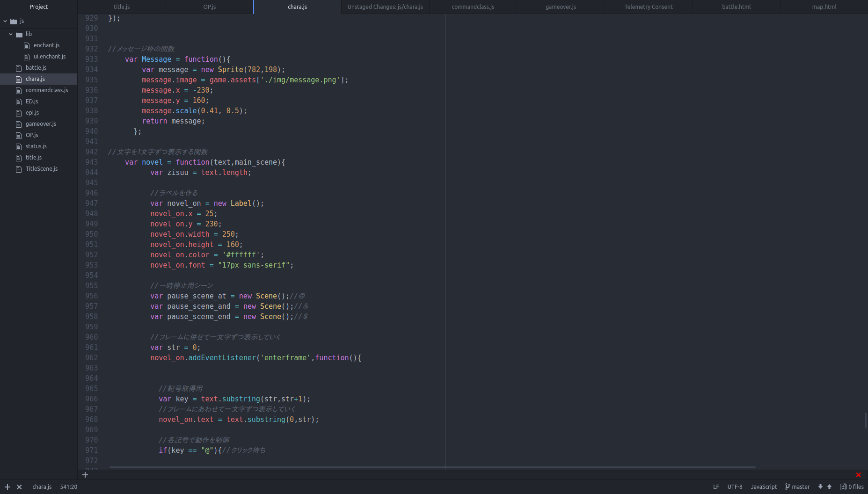Click the text 'novel_on.color' line
The width and height of the screenshot is (868, 494).
[207, 255]
